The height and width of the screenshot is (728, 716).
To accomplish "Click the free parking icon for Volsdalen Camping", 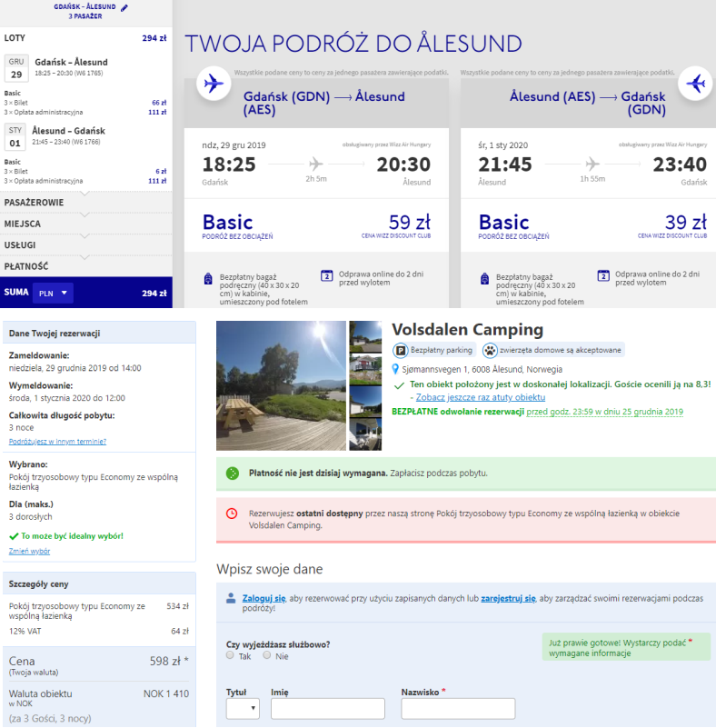I will [400, 350].
